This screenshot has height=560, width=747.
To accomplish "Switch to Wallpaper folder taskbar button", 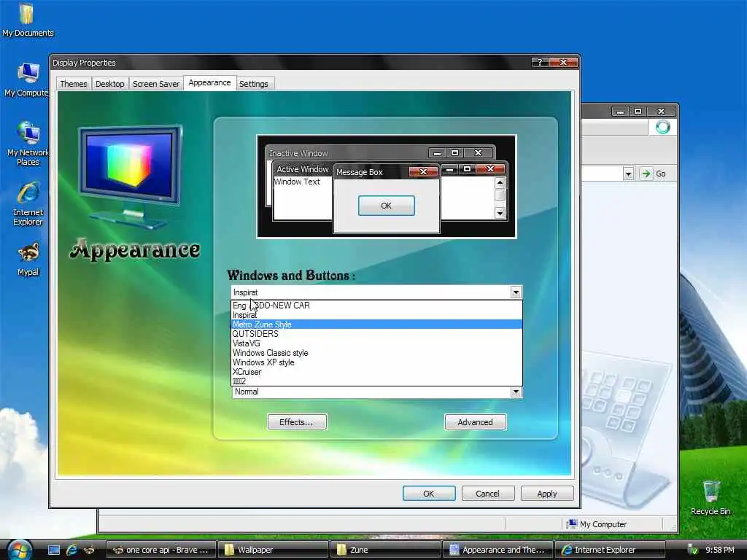I will pos(273,550).
